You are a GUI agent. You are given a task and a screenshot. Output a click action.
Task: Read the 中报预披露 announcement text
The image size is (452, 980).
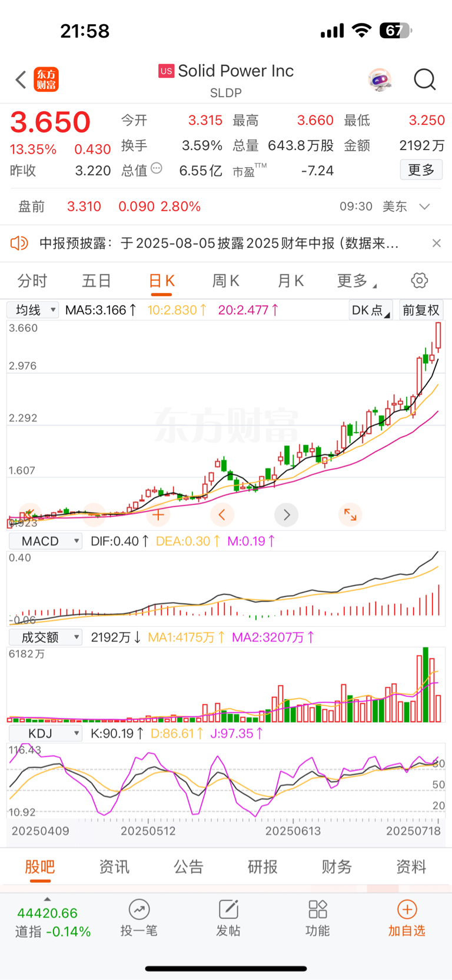219,243
